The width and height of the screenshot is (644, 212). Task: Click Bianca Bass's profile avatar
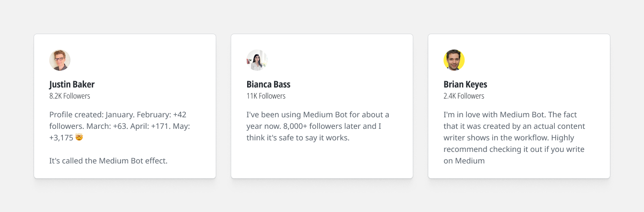[x=257, y=60]
